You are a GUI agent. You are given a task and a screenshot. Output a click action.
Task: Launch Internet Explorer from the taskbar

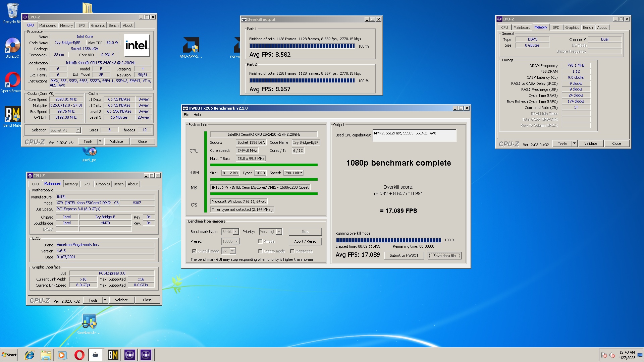[x=30, y=355]
